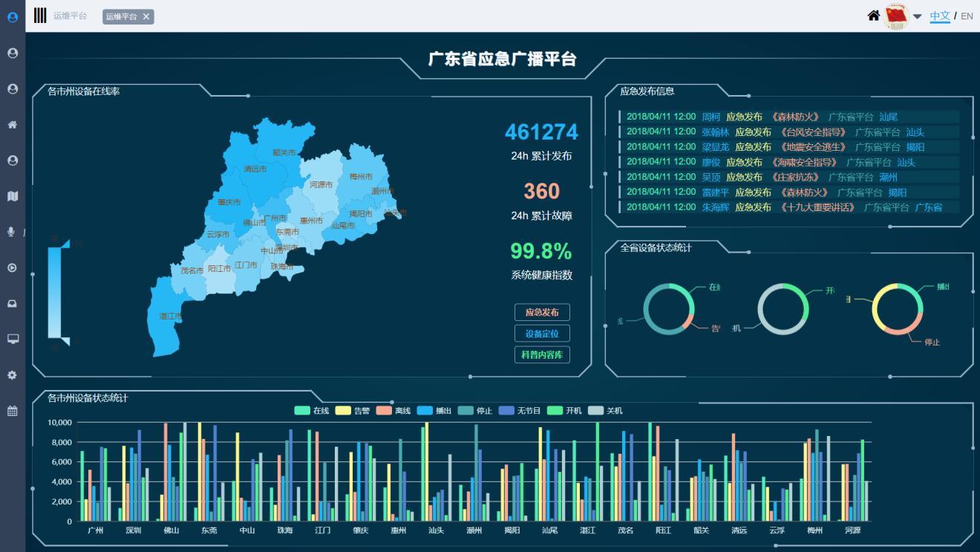Open the 张翰林 《台风安全指导》 row

(789, 131)
